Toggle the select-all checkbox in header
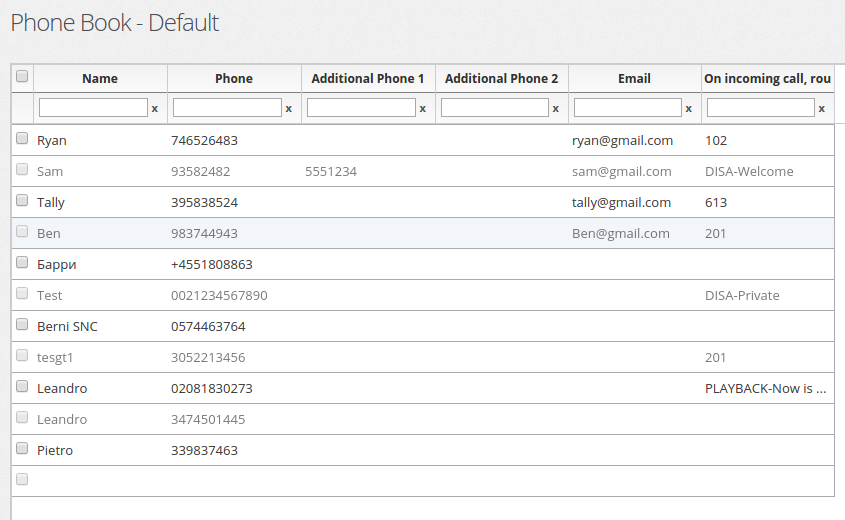Viewport: 845px width, 520px height. [x=22, y=76]
